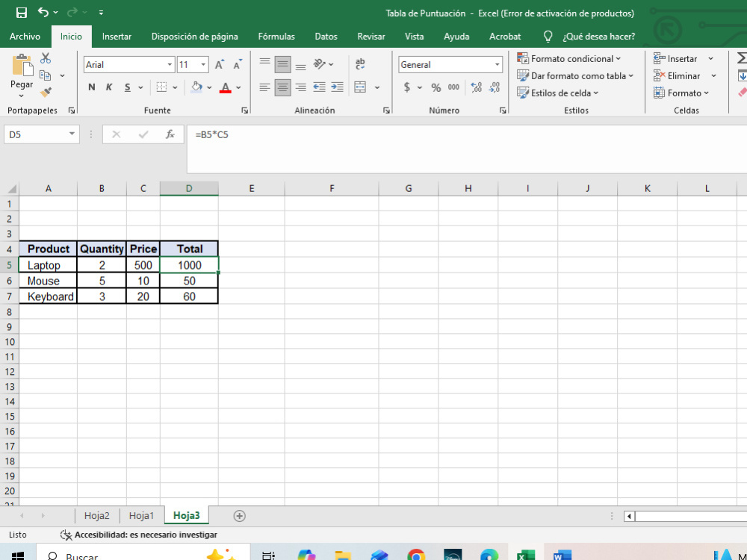Screen dimensions: 747x560
Task: Click the Insertar cells button
Action: pos(675,58)
